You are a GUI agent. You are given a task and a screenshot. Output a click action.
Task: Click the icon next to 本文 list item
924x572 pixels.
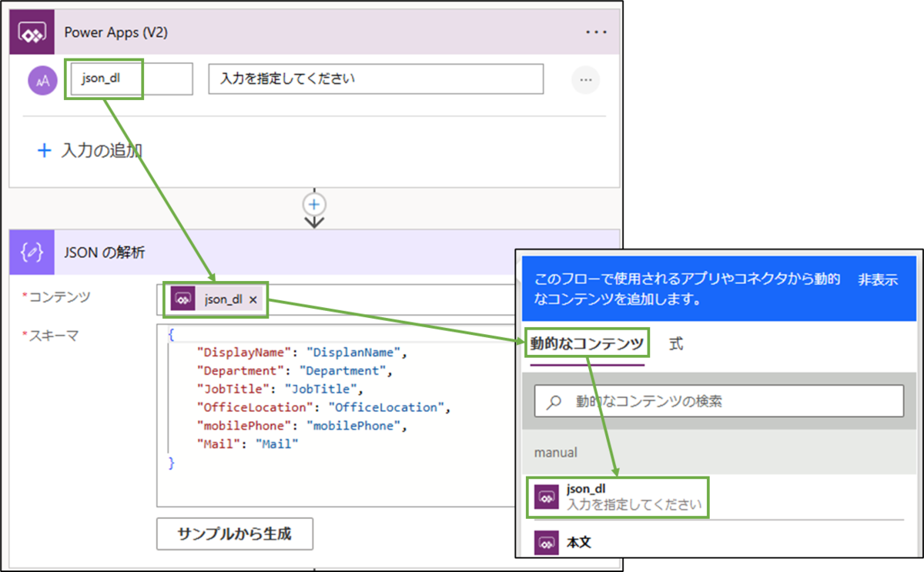tap(546, 542)
